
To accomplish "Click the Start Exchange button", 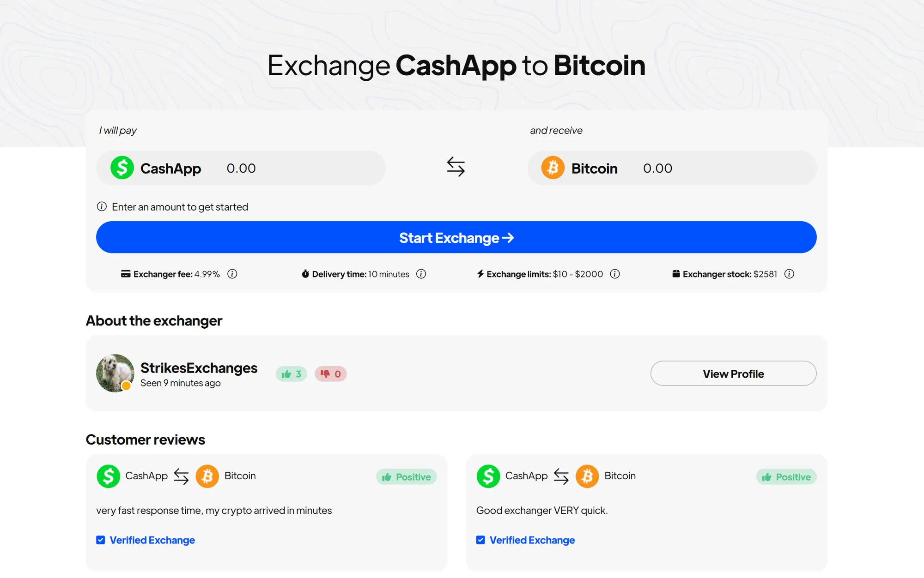I will (x=456, y=237).
